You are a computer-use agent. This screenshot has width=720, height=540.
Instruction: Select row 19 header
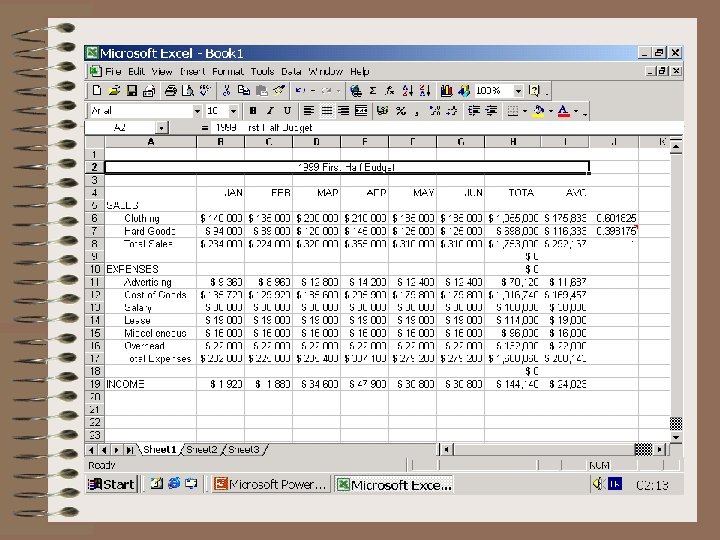pos(95,384)
